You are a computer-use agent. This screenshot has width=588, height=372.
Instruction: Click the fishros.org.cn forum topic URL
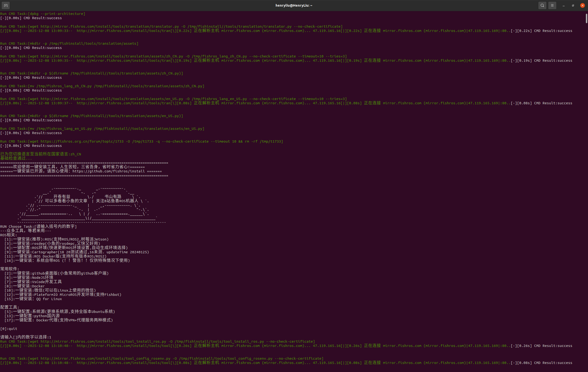click(82, 141)
